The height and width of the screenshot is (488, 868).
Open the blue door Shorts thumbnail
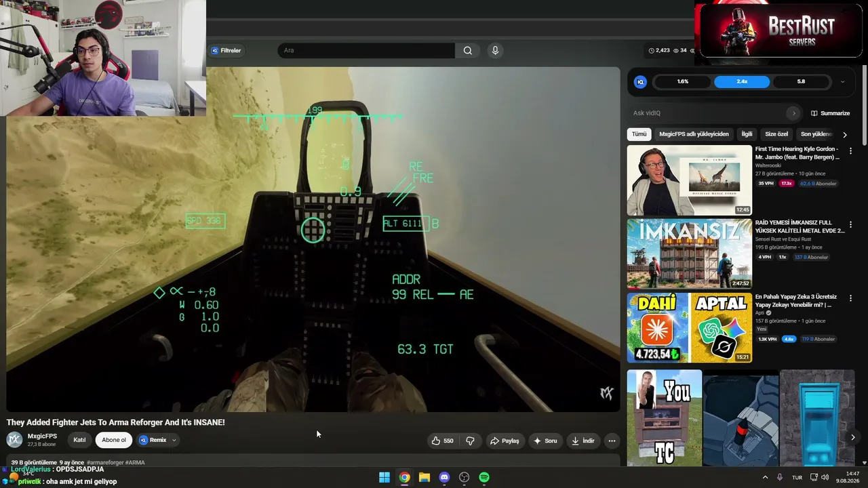817,418
